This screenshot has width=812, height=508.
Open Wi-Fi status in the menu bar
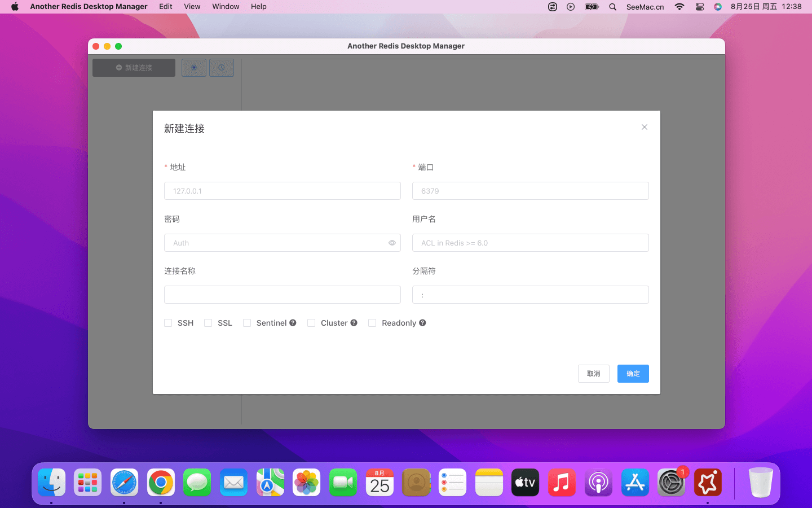tap(679, 7)
